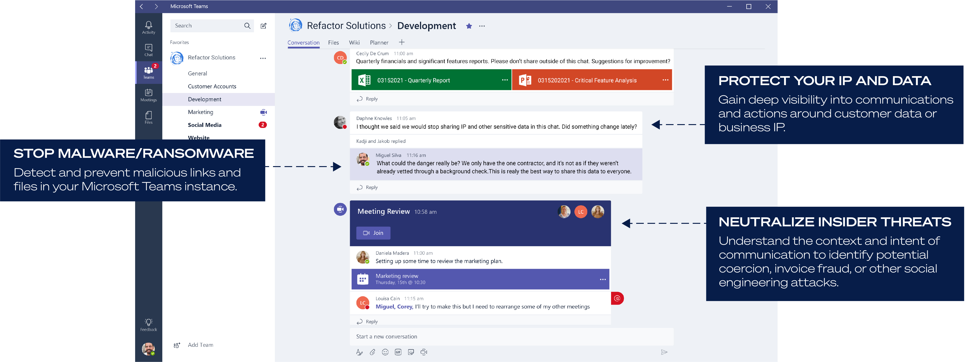Open the GIF picker icon
Viewport: 980px width, 362px height.
[398, 352]
